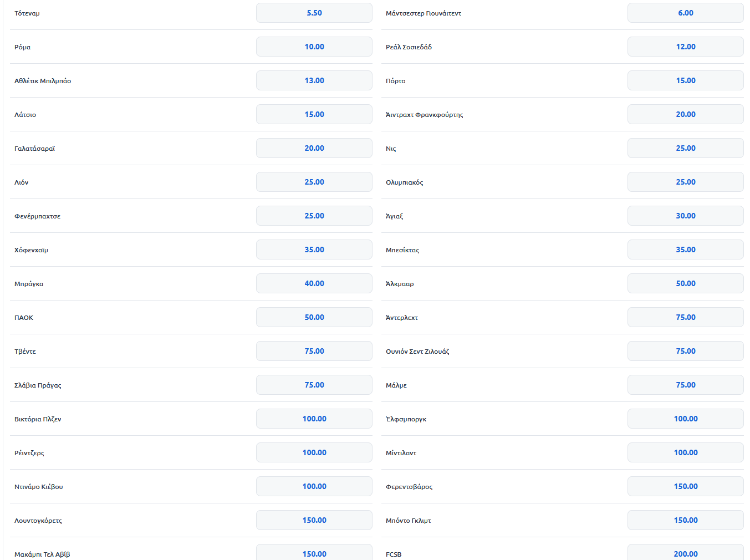Click the 10.00 odds for Ρόμα
Screen dimensions: 750x560
click(x=314, y=46)
